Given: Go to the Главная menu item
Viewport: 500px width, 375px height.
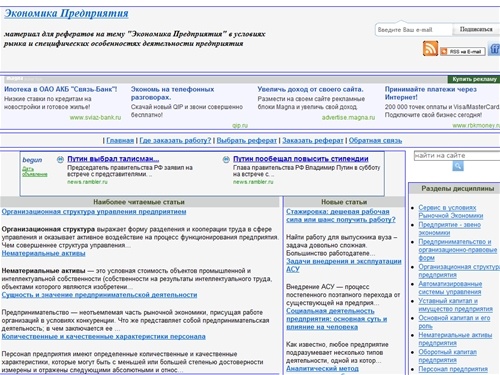Looking at the screenshot, I should coord(120,140).
